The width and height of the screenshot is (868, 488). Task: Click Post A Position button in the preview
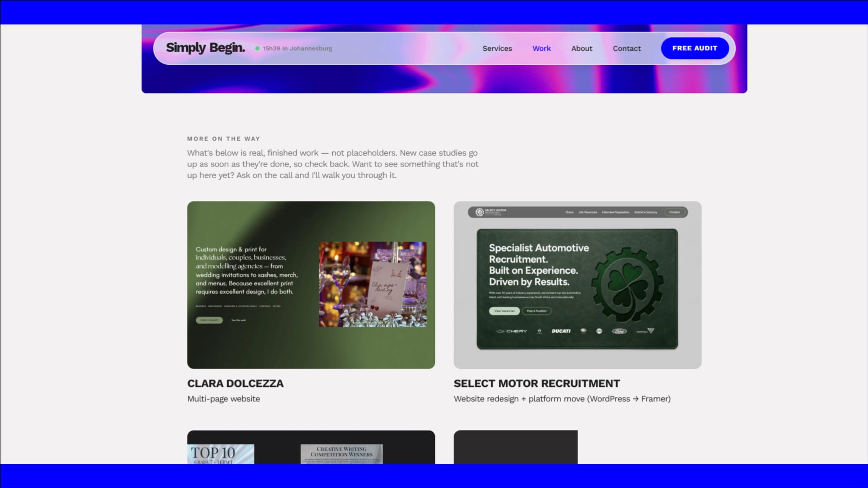(537, 311)
